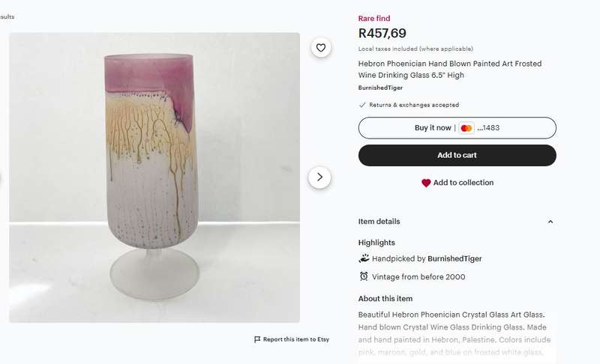600x364 pixels.
Task: Click the Hebron Phoenician product title
Action: tap(449, 69)
